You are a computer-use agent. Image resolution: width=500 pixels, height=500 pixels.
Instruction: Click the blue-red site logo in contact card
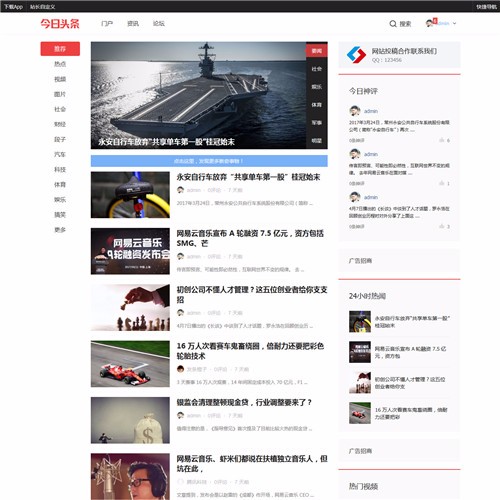[356, 55]
